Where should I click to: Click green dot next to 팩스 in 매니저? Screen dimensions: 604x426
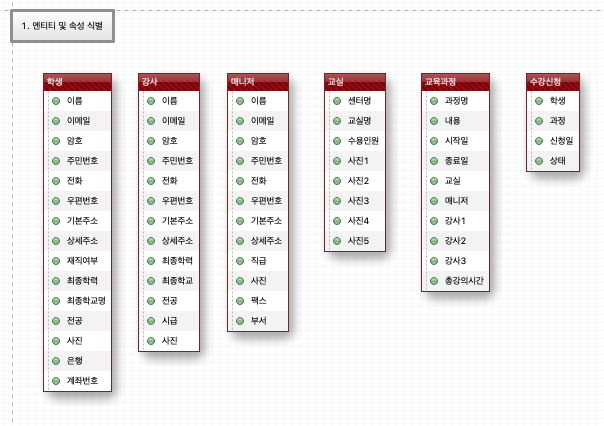tap(240, 300)
